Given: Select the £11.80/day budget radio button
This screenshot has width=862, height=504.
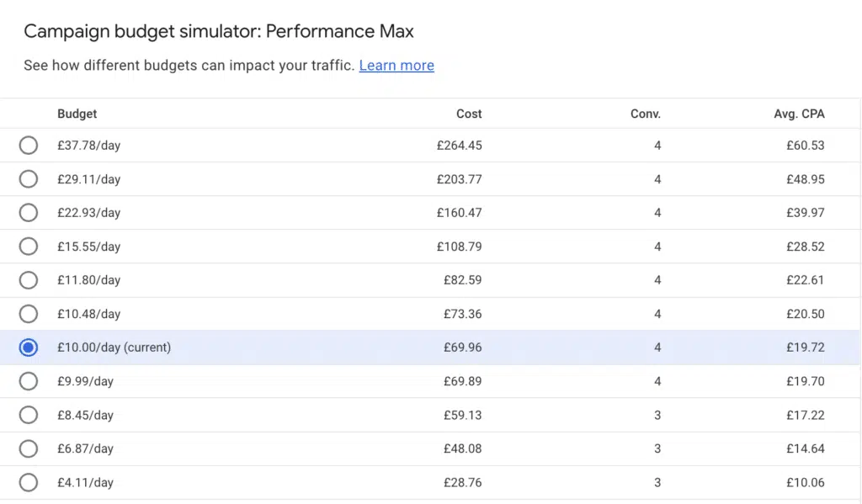Looking at the screenshot, I should click(x=29, y=280).
